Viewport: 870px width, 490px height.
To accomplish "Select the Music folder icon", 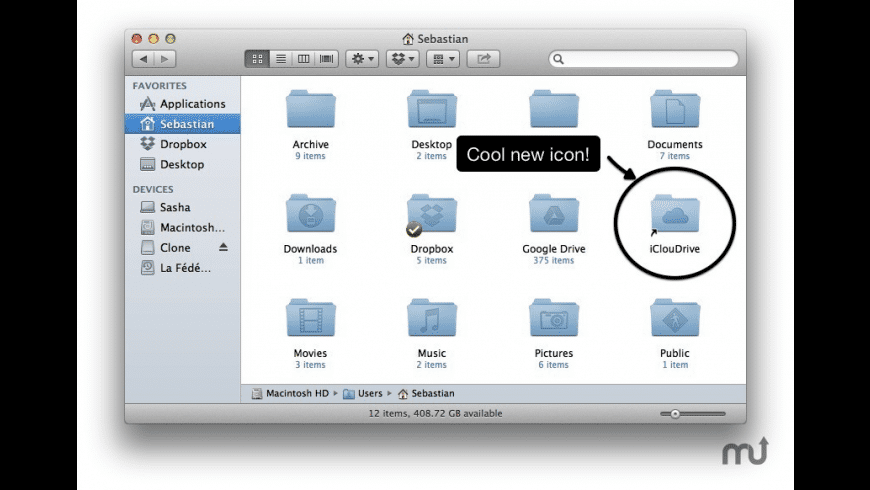I will pyautogui.click(x=432, y=319).
